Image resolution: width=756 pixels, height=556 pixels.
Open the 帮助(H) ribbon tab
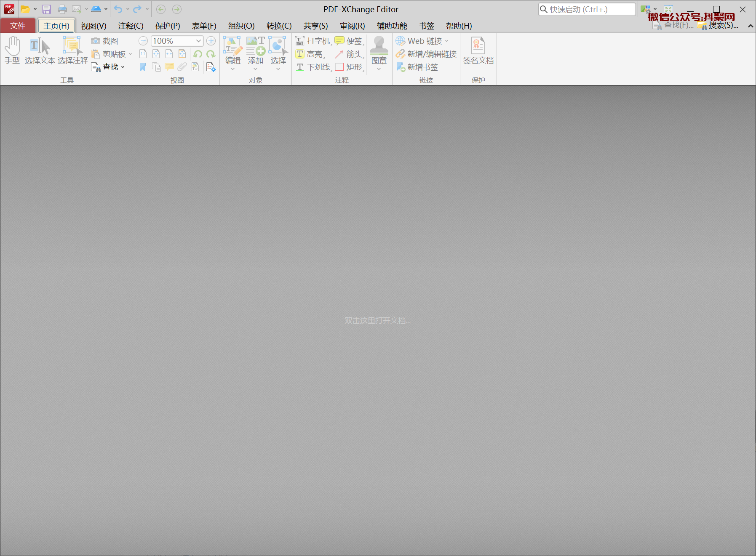[459, 26]
